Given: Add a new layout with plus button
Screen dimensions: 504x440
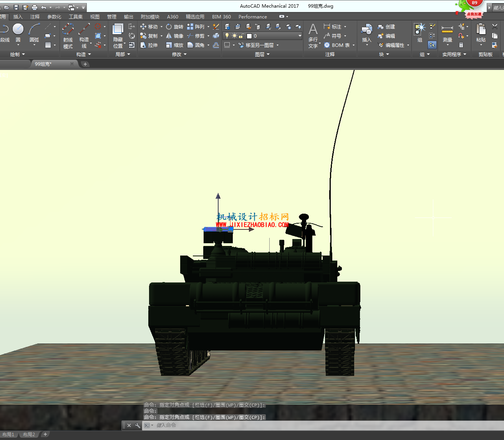Looking at the screenshot, I should coord(45,435).
